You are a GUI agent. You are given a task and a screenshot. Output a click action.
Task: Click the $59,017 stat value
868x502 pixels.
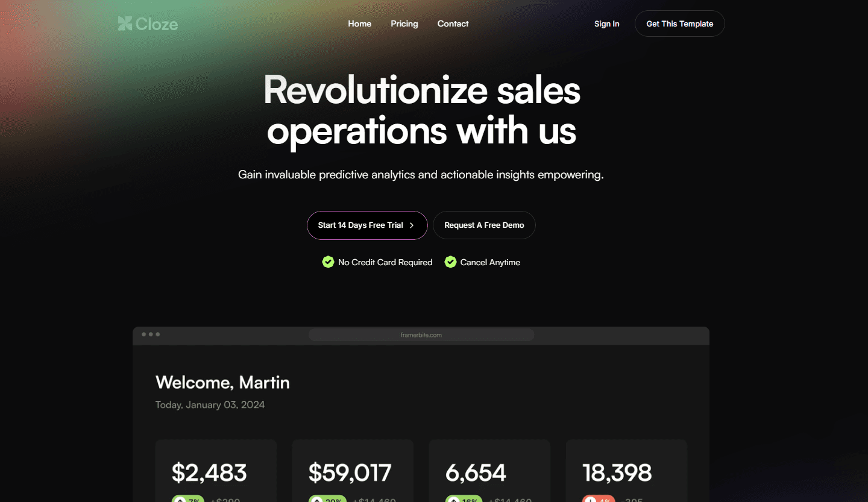point(350,473)
